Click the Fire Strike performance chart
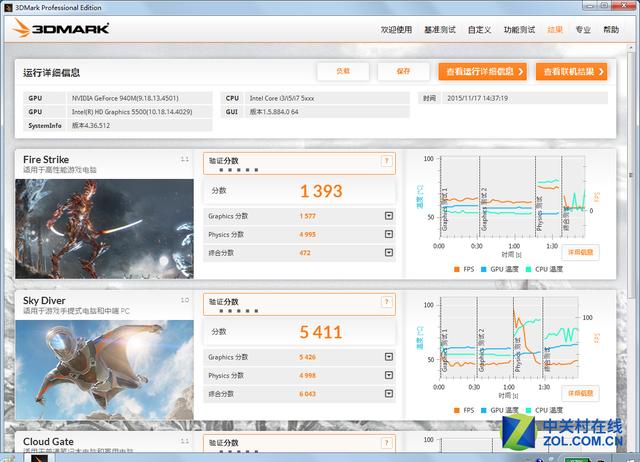640x462 pixels. (512, 197)
